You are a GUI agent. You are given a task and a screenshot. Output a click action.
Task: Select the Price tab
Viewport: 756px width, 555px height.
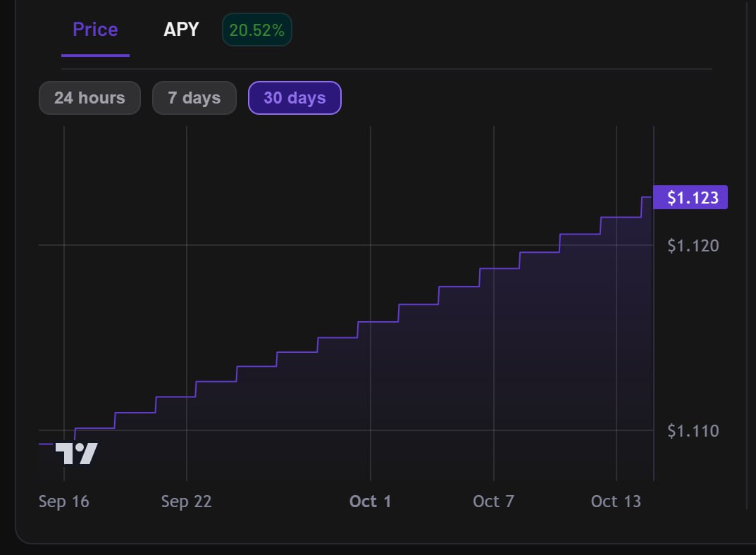coord(94,30)
